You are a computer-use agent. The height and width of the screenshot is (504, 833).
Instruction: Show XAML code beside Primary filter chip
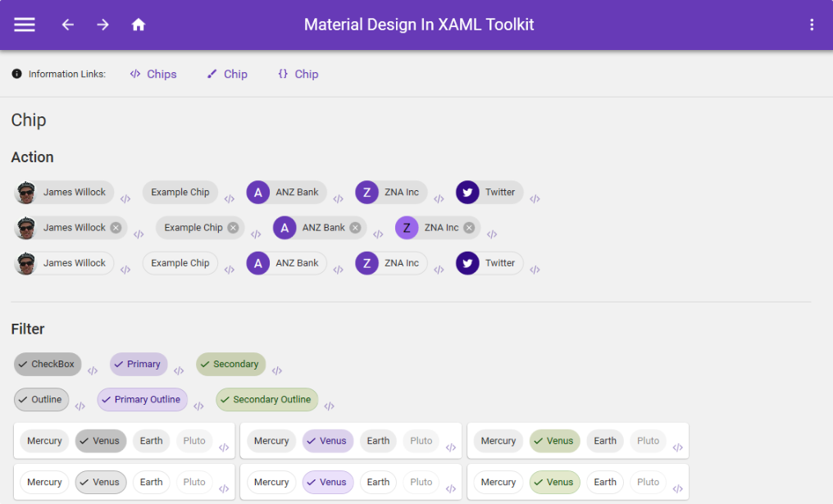pos(179,370)
